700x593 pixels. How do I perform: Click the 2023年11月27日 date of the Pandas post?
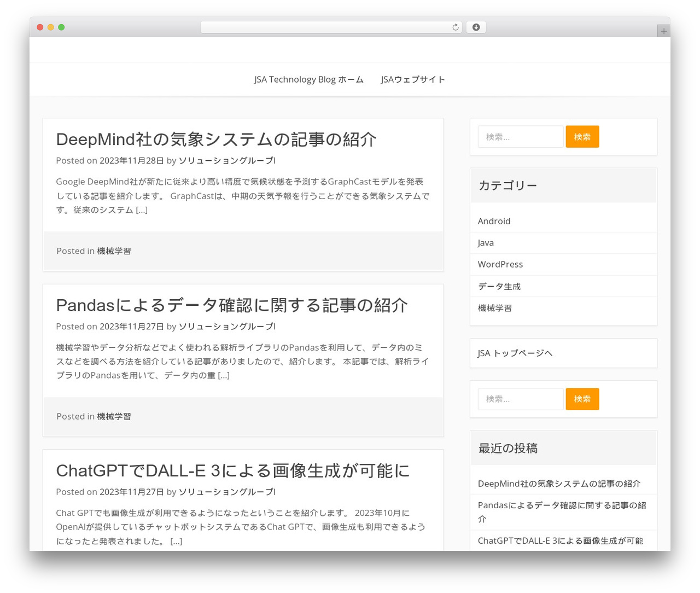pos(132,326)
